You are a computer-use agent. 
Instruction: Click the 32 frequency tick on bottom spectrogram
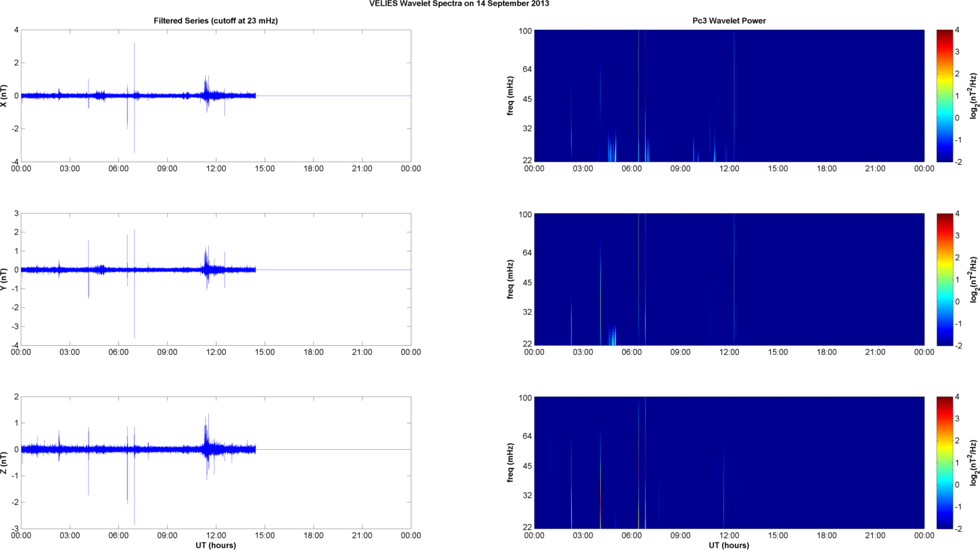pyautogui.click(x=527, y=496)
